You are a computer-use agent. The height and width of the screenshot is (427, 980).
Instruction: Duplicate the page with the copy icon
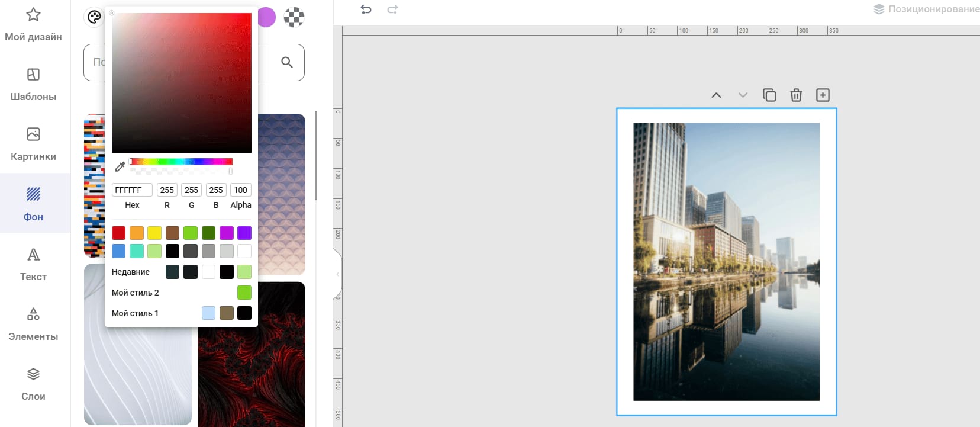point(769,95)
